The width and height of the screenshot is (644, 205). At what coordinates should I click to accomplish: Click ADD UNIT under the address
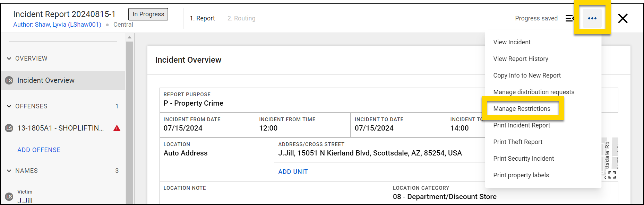[293, 172]
